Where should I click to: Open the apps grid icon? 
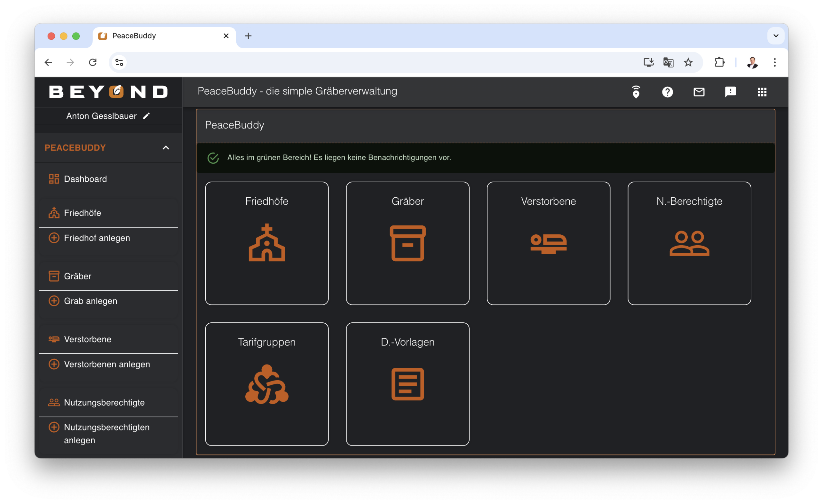[x=762, y=92]
